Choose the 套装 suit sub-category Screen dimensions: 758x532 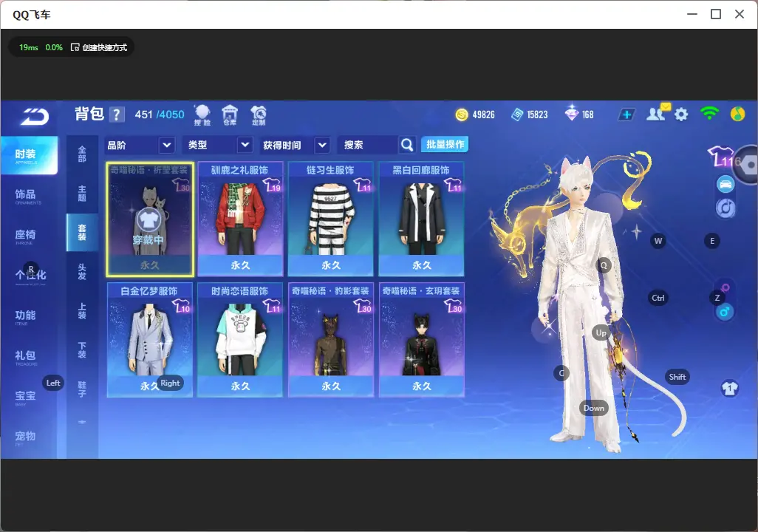tap(82, 233)
